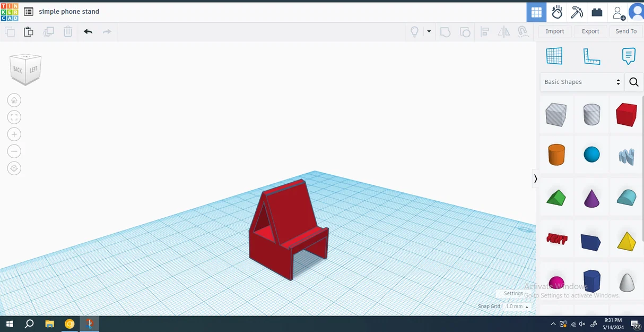
Task: Click the Home view icon
Action: [x=14, y=100]
